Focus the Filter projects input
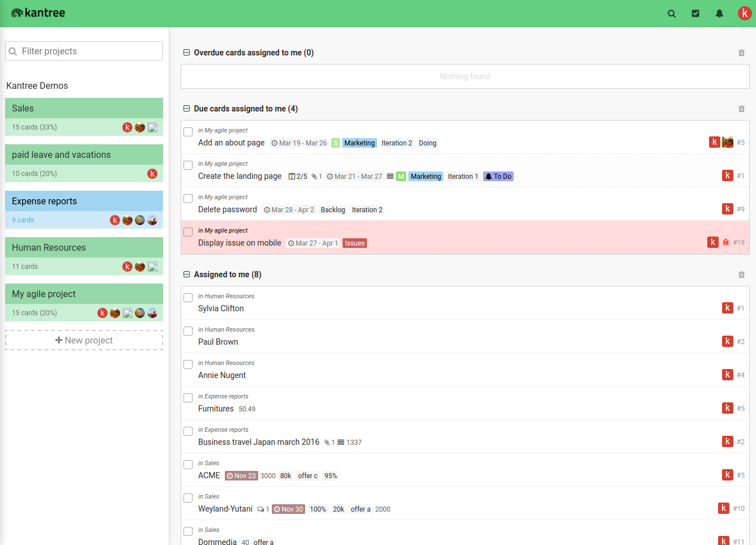756x545 pixels. click(x=84, y=51)
